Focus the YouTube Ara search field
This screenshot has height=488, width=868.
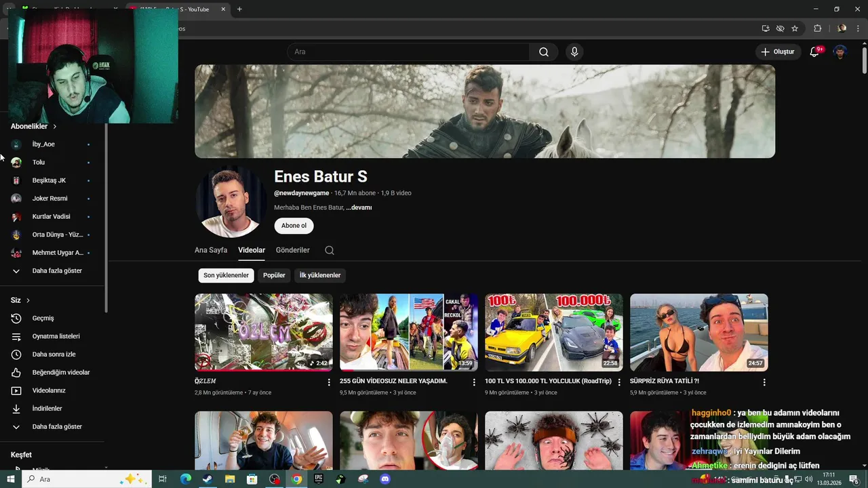409,52
